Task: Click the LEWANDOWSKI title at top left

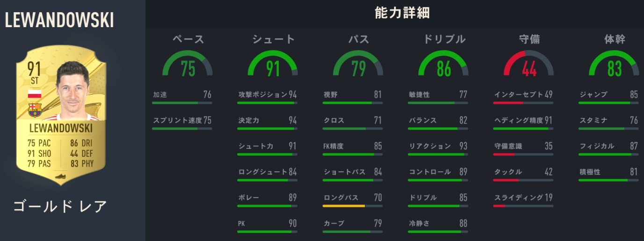Action: 59,20
